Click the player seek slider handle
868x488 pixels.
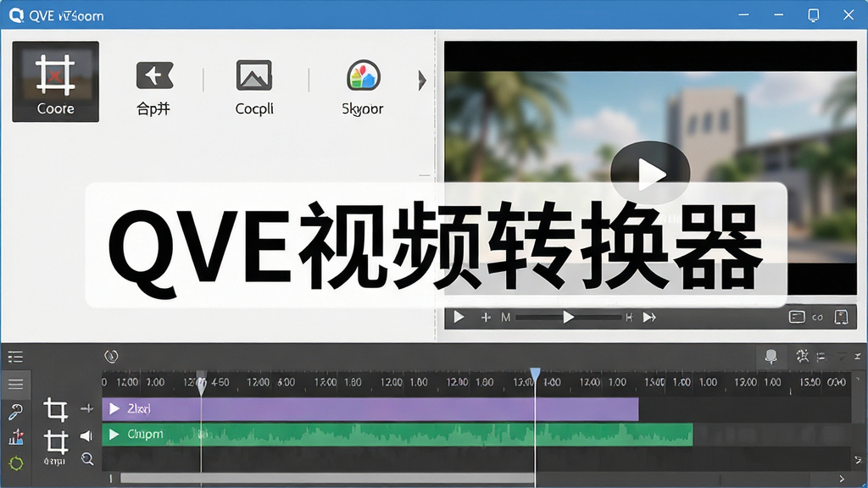pyautogui.click(x=568, y=317)
